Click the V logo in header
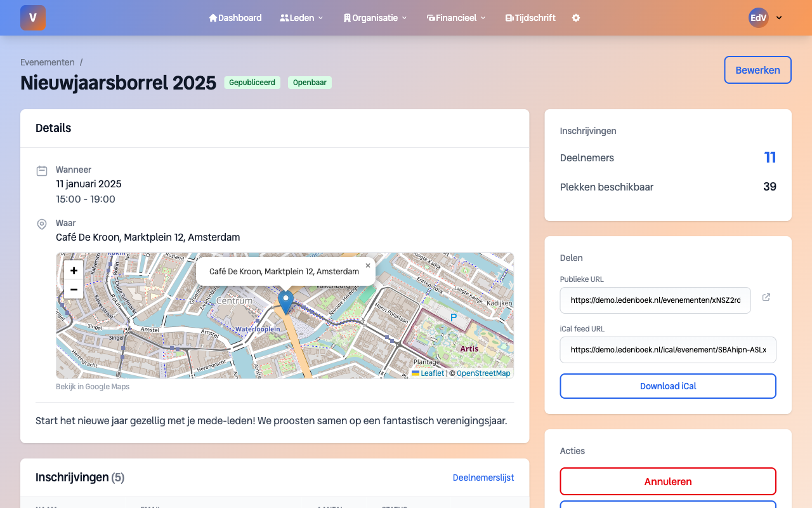 [x=33, y=18]
